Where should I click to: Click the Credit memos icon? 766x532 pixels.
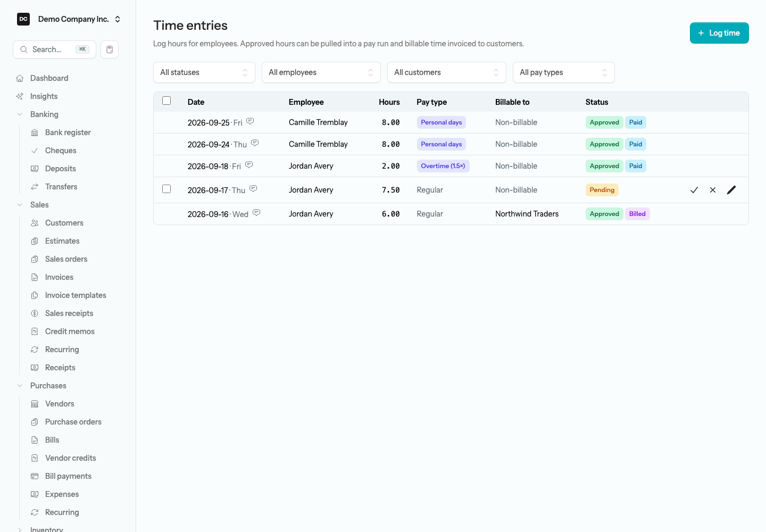[x=35, y=331]
